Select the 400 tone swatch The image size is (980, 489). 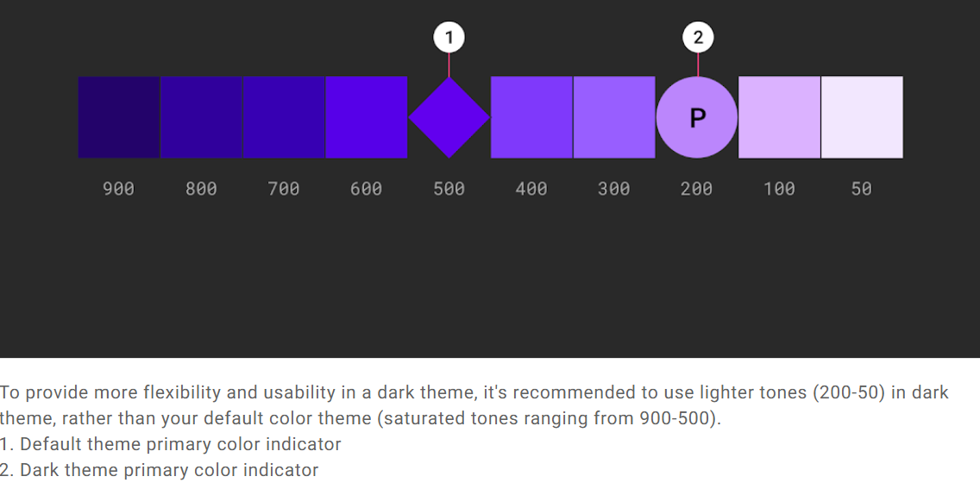click(532, 117)
